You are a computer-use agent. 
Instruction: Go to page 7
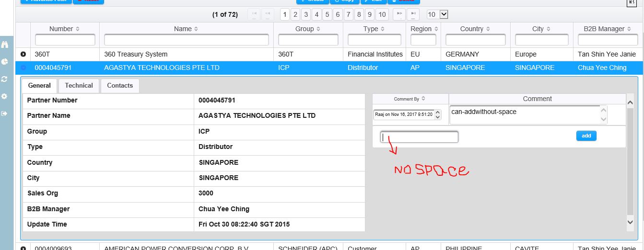click(348, 14)
